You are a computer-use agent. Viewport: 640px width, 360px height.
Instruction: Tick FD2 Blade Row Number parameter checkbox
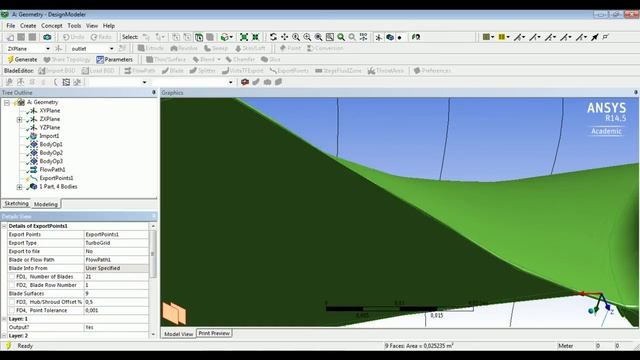(x=12, y=285)
